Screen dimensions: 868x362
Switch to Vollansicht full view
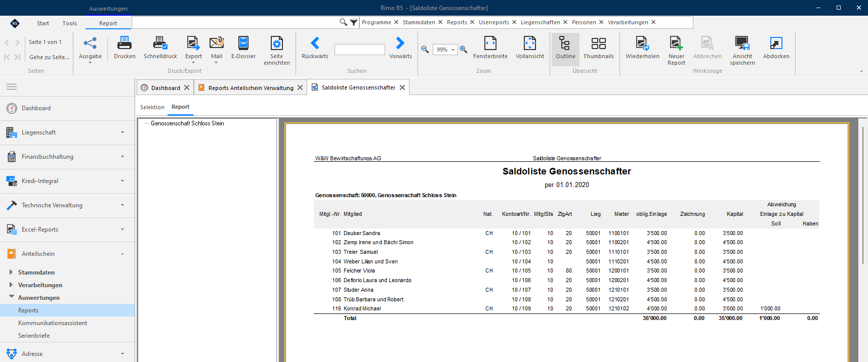530,48
